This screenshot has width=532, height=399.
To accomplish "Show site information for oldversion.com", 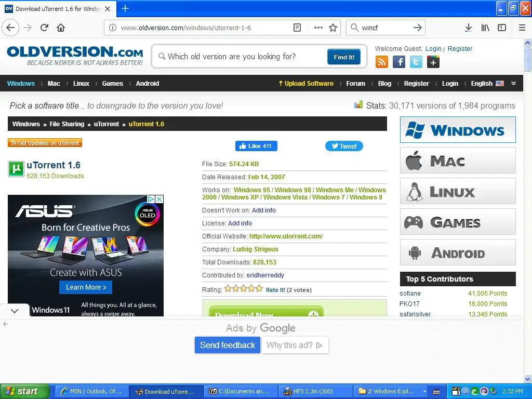I will tap(113, 28).
